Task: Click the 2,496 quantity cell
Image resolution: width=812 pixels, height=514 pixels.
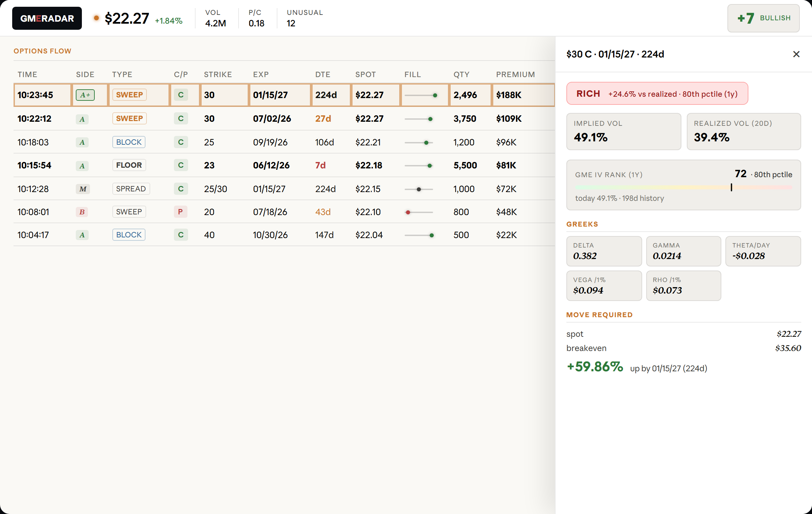Action: pos(465,95)
